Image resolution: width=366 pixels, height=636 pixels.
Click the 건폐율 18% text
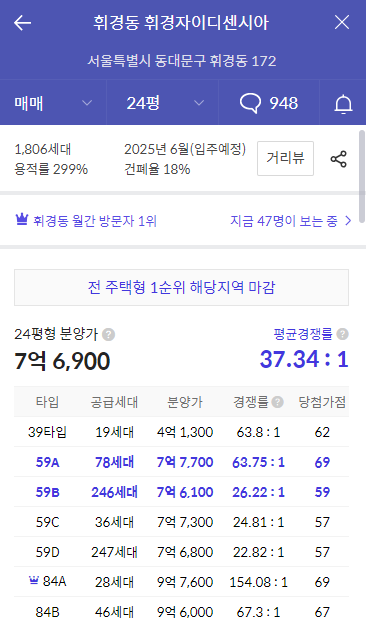[x=157, y=169]
